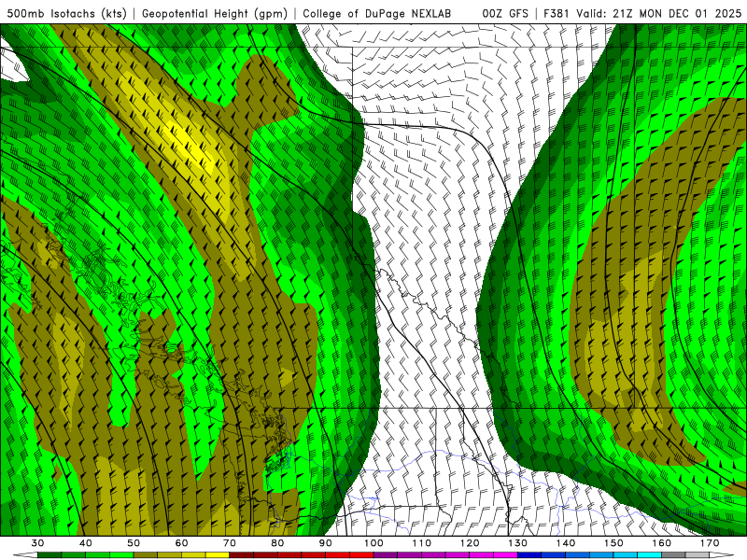Click the bright red swatch just left of 100
This screenshot has width=747, height=560.
(361, 554)
